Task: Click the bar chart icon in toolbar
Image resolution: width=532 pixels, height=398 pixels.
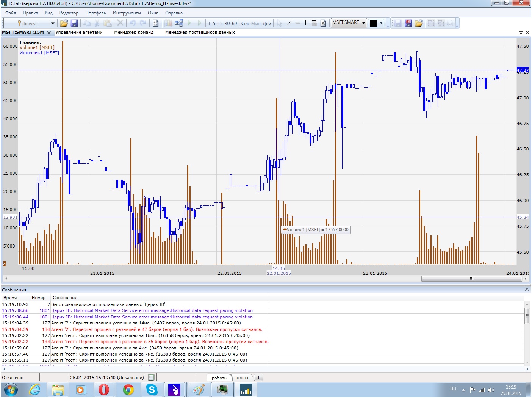Action: 168,24
